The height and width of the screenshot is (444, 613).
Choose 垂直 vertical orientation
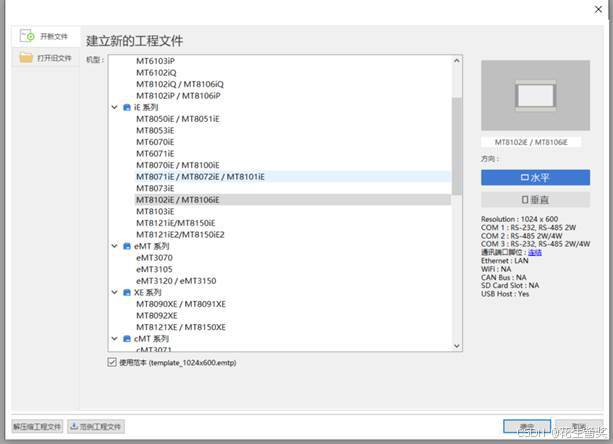pyautogui.click(x=535, y=200)
